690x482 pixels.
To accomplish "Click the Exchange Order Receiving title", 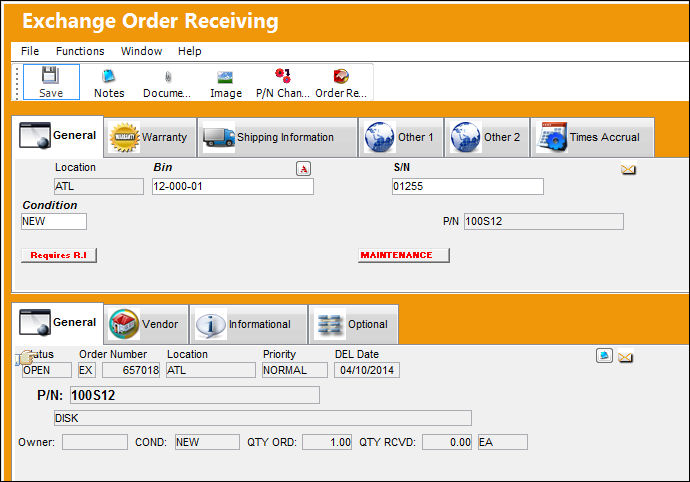I will click(150, 21).
